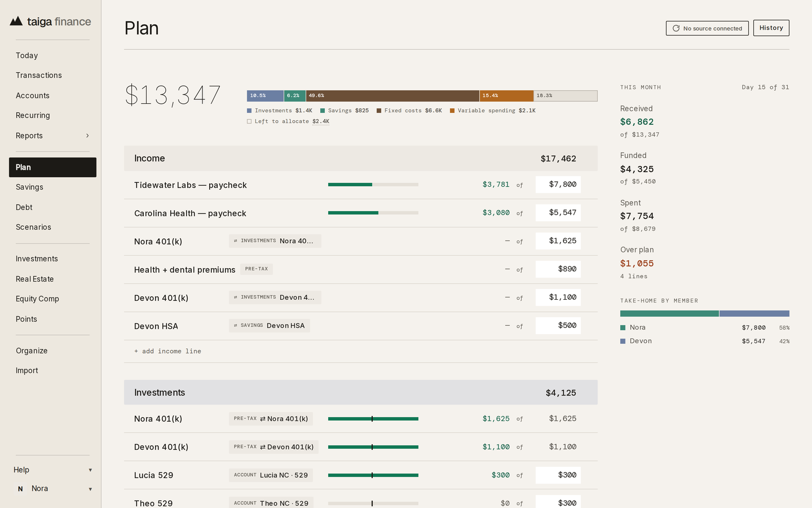The height and width of the screenshot is (508, 812).
Task: Open the Help dropdown arrow
Action: 90,470
